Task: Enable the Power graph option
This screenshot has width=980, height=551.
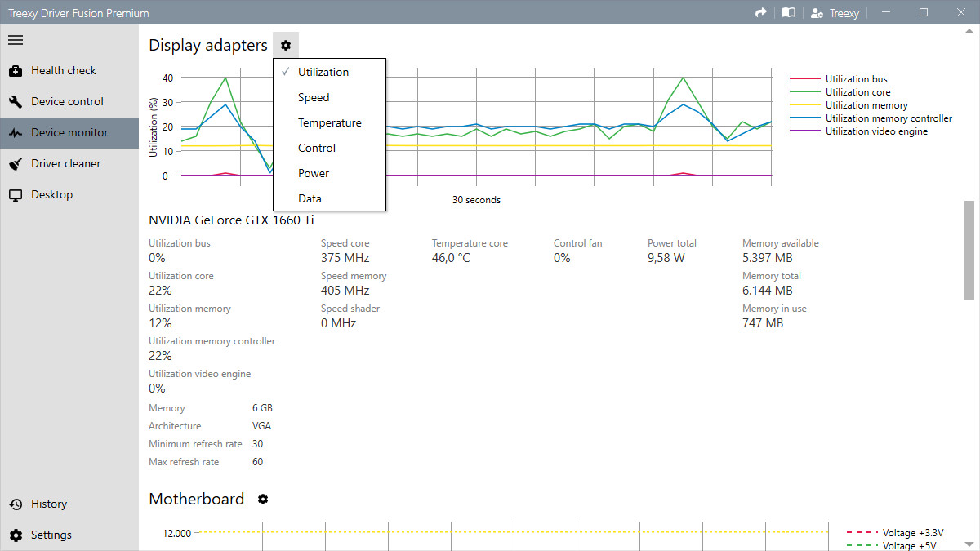Action: coord(313,173)
